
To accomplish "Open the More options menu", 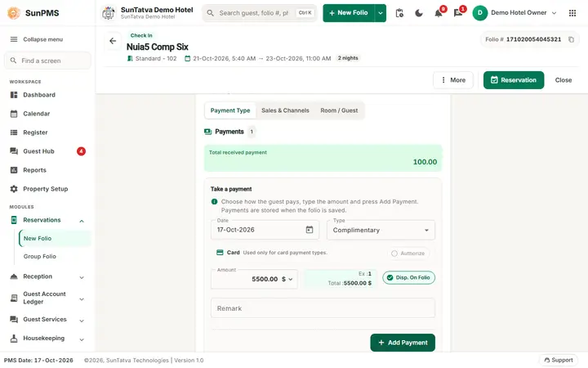I will tap(453, 80).
